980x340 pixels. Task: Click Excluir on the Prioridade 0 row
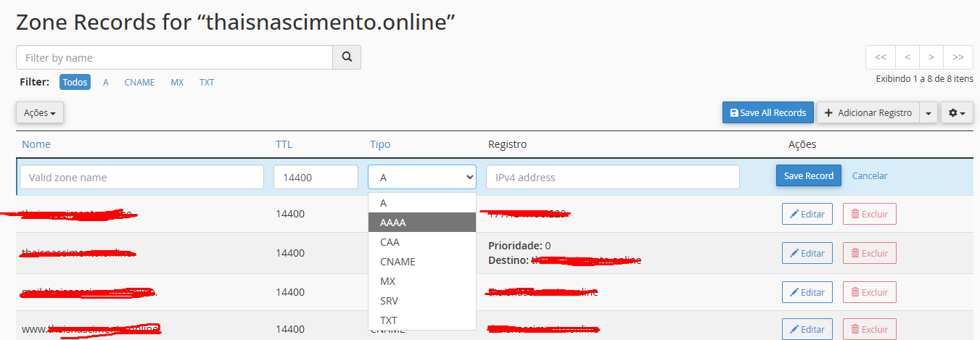(x=869, y=253)
